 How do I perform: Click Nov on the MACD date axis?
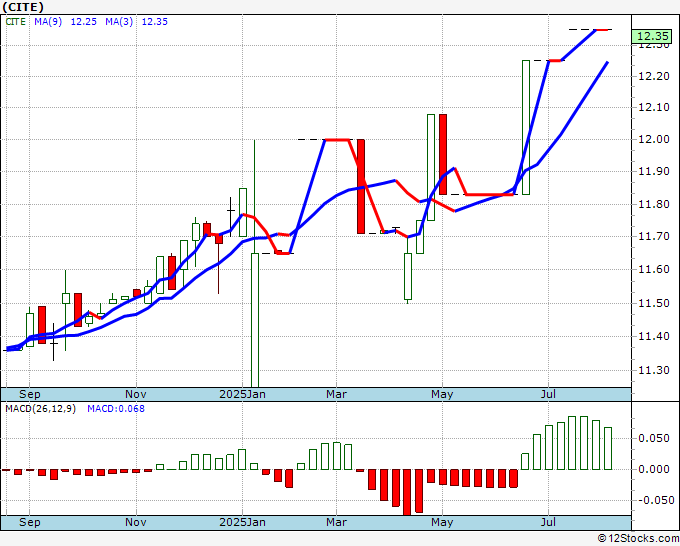136,522
